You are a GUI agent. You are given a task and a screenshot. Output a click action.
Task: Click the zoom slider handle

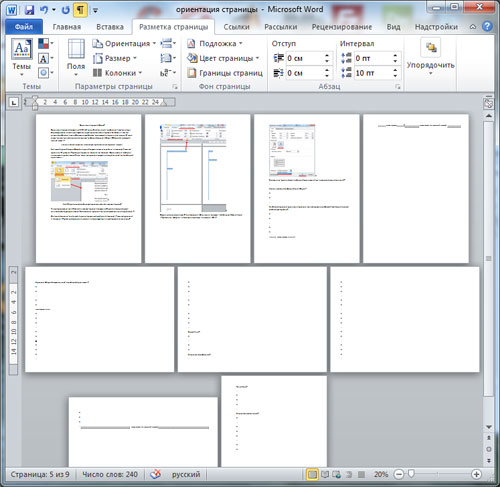411,474
